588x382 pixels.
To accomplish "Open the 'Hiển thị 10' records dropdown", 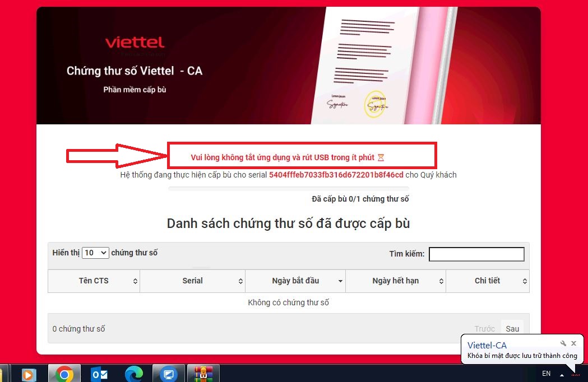I will (x=95, y=253).
